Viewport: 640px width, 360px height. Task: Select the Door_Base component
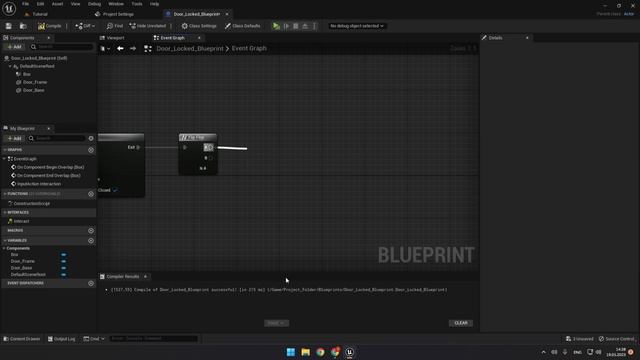[x=33, y=90]
